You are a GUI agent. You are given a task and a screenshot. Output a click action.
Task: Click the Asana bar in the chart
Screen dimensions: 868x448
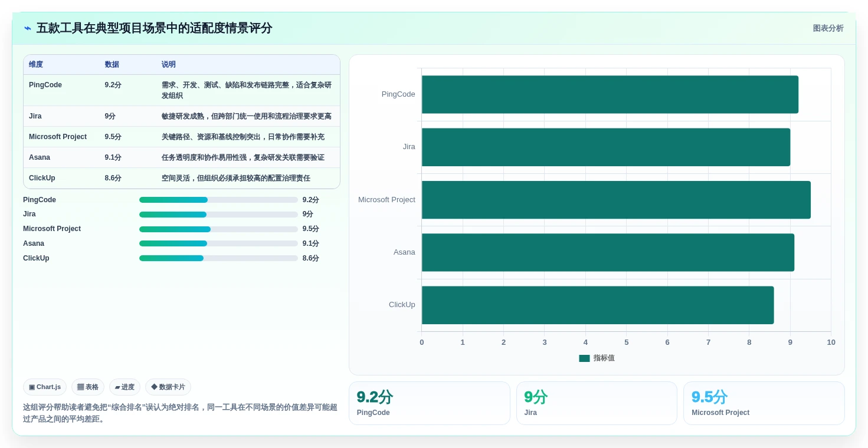608,252
